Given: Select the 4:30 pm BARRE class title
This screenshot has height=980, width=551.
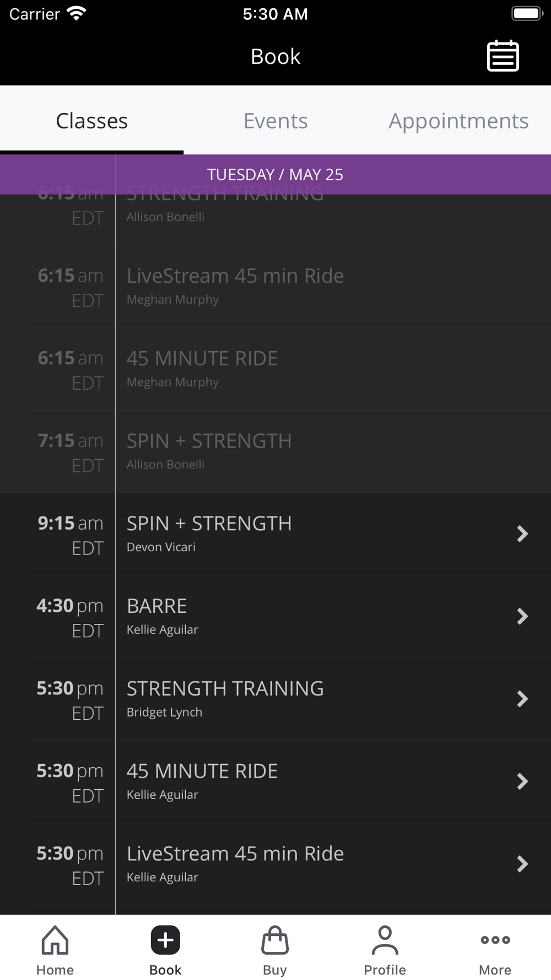Looking at the screenshot, I should coord(157,606).
